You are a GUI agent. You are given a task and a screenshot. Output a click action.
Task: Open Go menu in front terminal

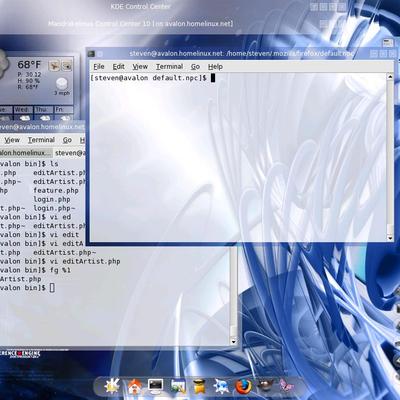195,67
